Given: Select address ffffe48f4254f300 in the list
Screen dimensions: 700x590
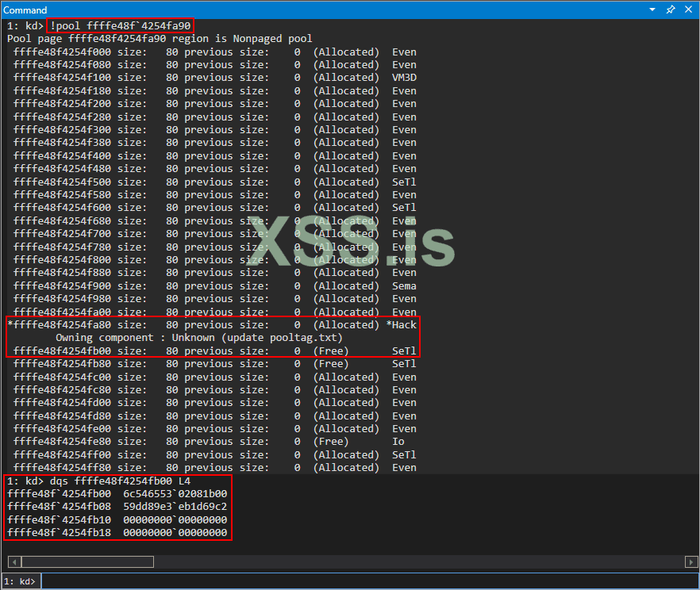Looking at the screenshot, I should point(62,130).
